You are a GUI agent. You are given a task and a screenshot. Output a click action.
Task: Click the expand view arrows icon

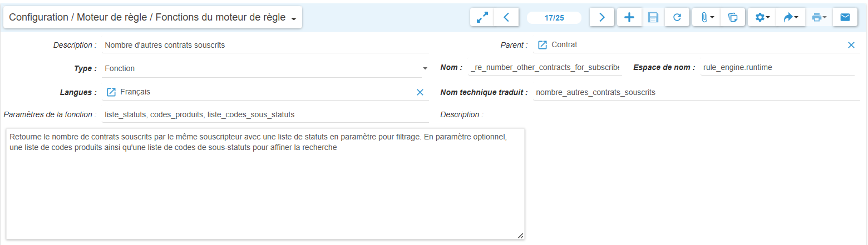(482, 17)
